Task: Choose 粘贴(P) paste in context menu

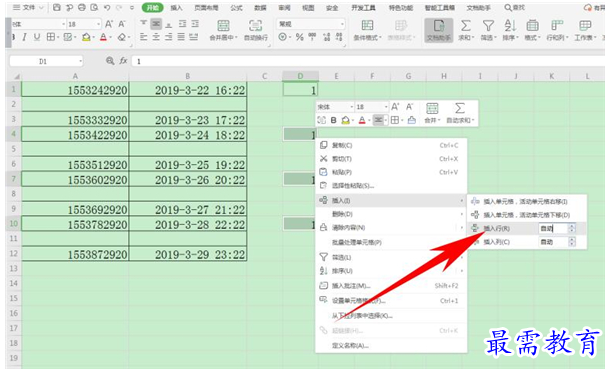Action: [x=391, y=172]
